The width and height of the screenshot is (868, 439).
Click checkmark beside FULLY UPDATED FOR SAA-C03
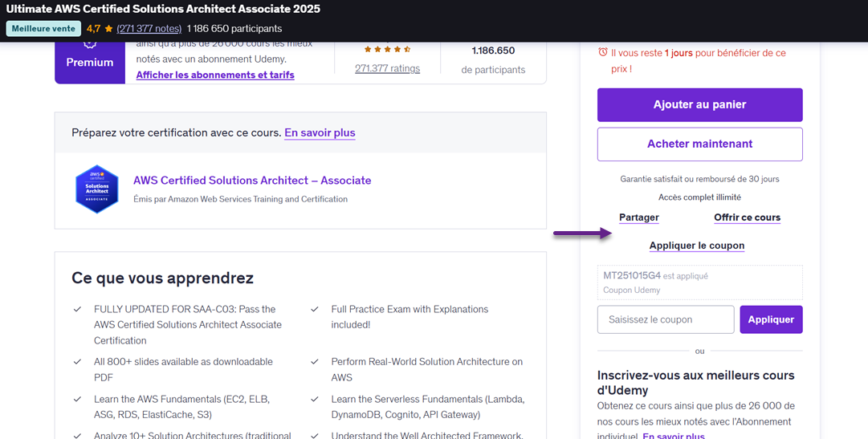pyautogui.click(x=77, y=309)
